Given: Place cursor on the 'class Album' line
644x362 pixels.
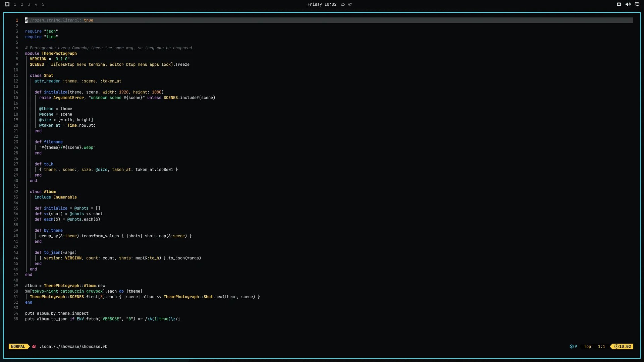Looking at the screenshot, I should [x=43, y=192].
